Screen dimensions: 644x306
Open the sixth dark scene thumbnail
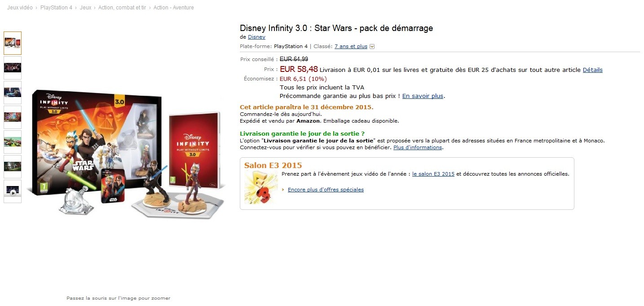[13, 167]
